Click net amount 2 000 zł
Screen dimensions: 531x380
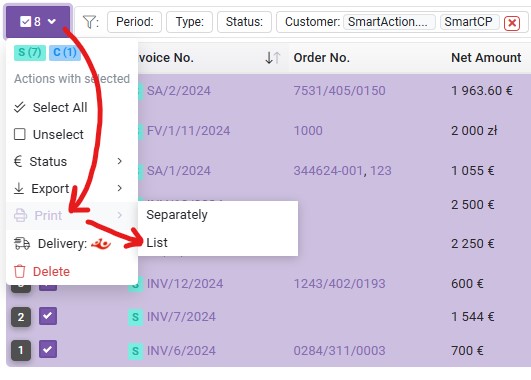[x=474, y=131]
